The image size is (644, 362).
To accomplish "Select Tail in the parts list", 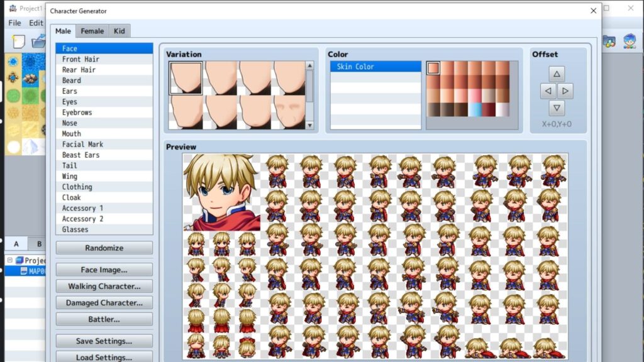I will click(104, 166).
